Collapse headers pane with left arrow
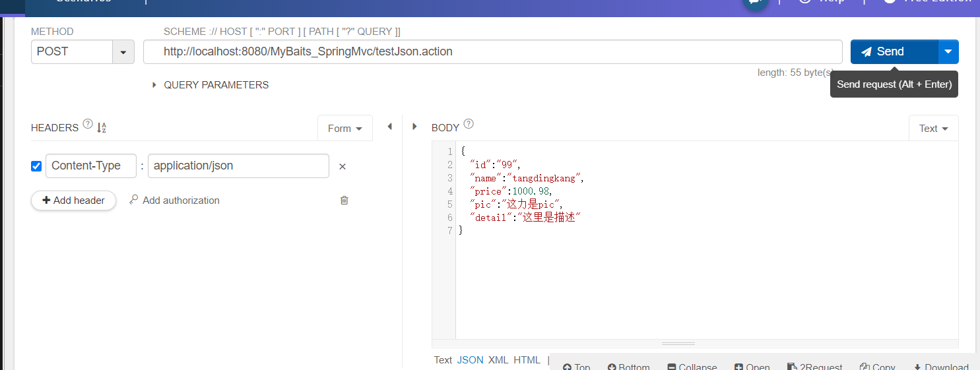Viewport: 980px width, 370px height. [x=389, y=126]
